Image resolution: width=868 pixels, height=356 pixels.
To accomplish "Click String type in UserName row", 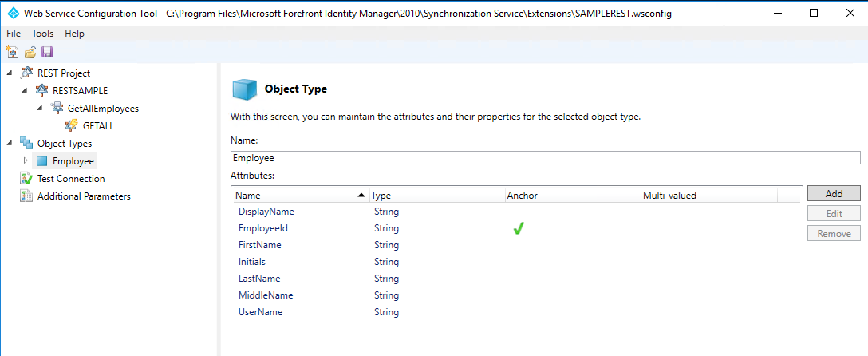I will pyautogui.click(x=386, y=312).
